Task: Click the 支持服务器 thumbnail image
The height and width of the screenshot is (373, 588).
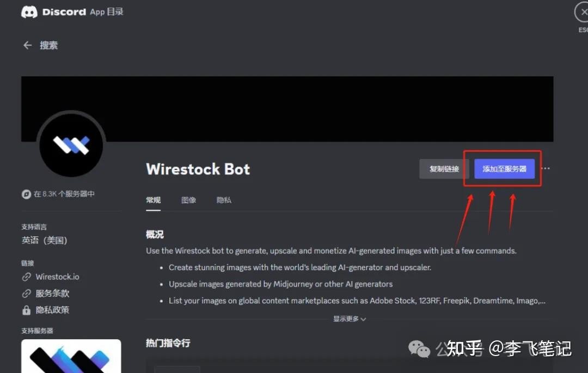Action: (71, 356)
